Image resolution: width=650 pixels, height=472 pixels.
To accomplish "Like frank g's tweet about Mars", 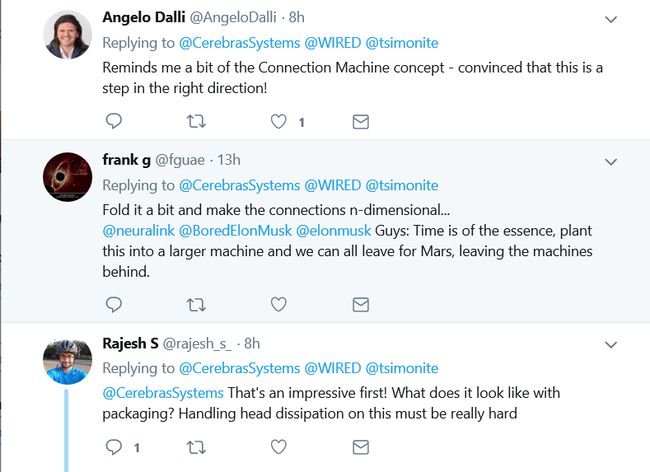I will click(x=279, y=305).
